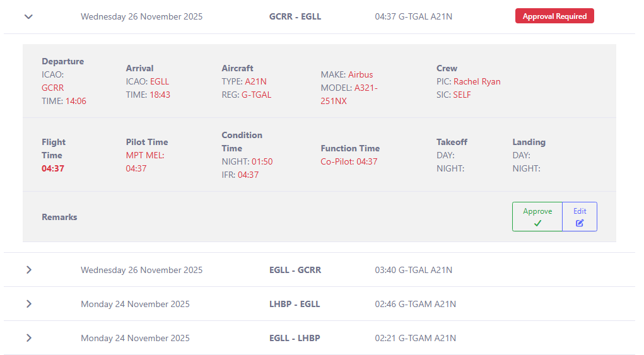
Task: Select the GCRR - EGLL route heading
Action: 295,16
